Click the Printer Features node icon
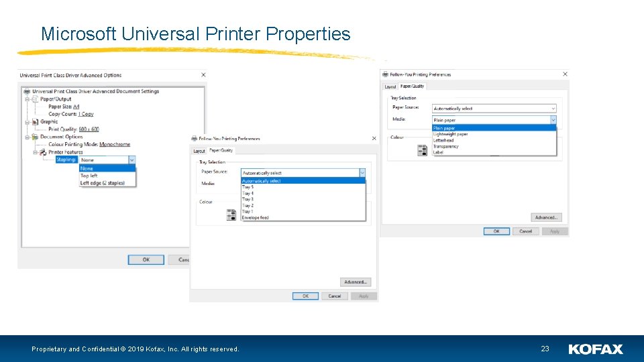 click(43, 152)
